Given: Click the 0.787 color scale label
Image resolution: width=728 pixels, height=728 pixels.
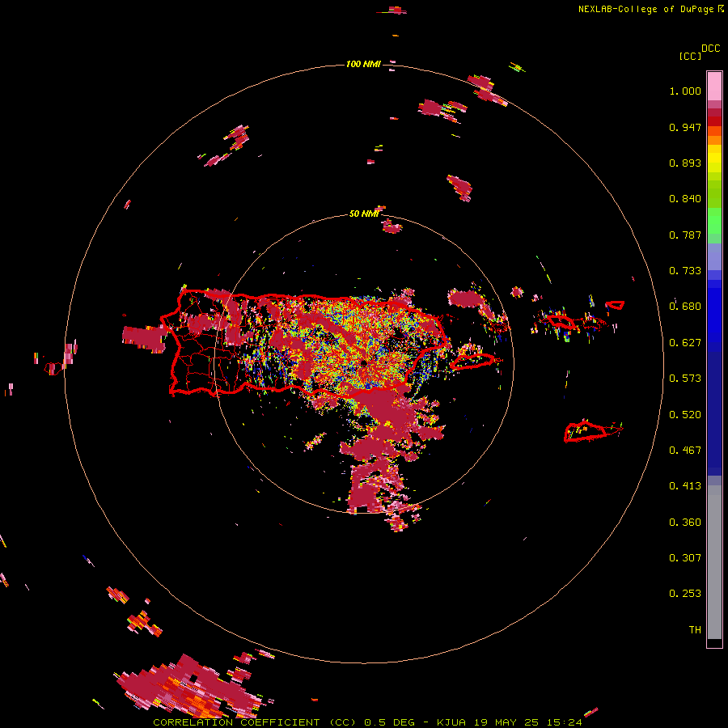Looking at the screenshot, I should (x=685, y=235).
